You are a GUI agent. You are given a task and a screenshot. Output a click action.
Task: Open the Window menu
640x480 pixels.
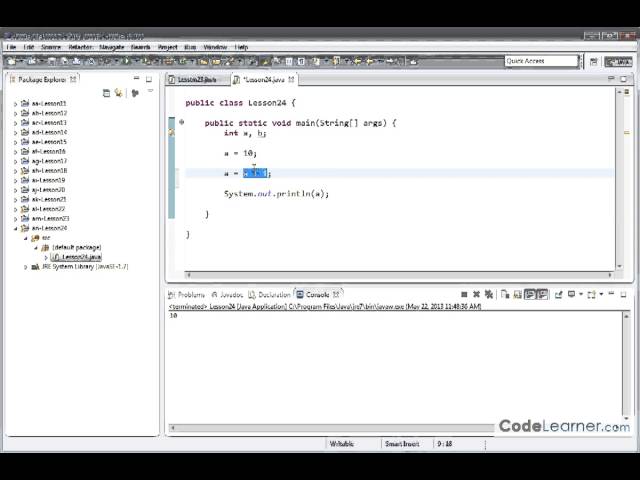click(x=215, y=47)
